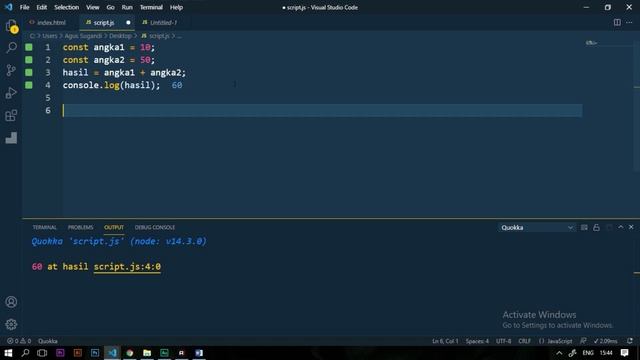Open the Edit menu

click(x=41, y=7)
